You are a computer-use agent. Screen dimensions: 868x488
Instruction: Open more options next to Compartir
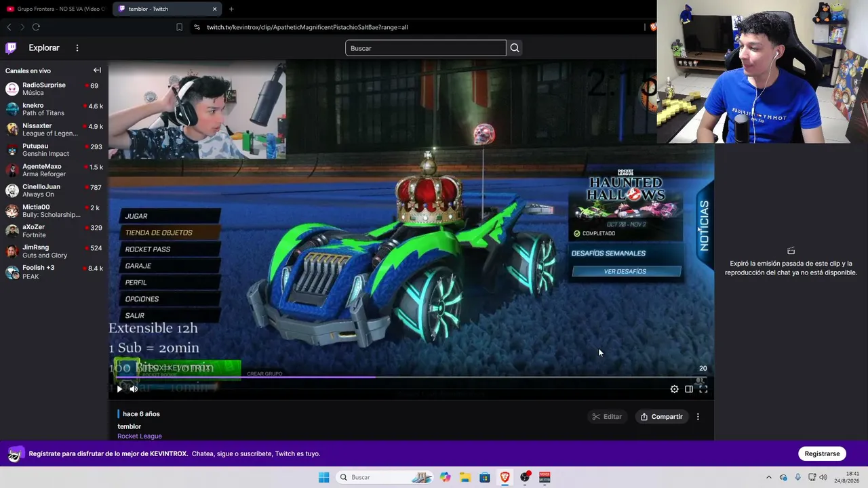pos(698,417)
